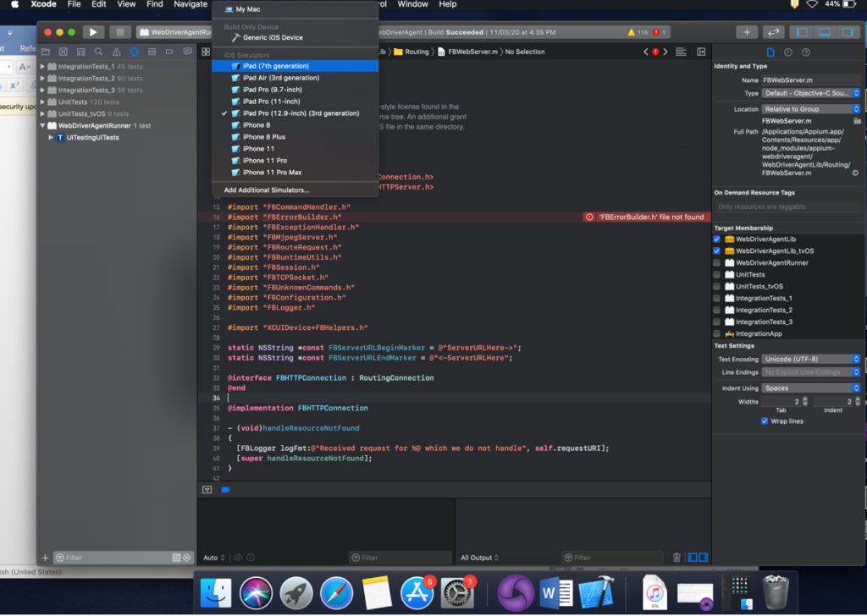Screen dimensions: 867x616
Task: Click Routing folder in the jump bar
Action: 411,52
